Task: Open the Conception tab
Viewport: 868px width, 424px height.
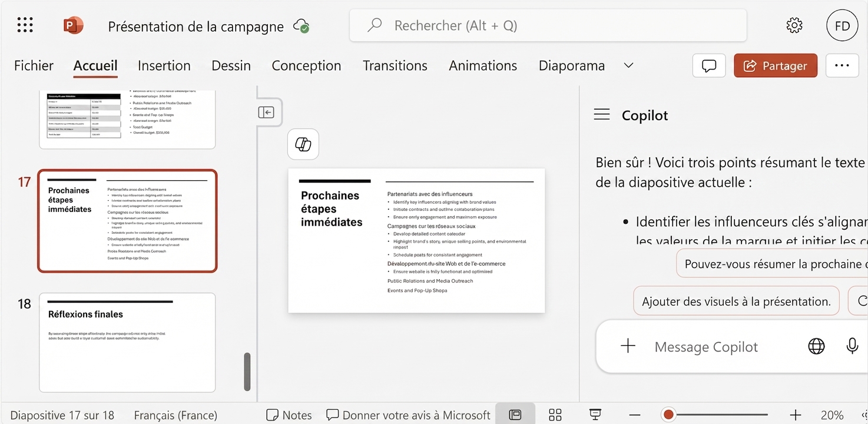Action: 306,65
